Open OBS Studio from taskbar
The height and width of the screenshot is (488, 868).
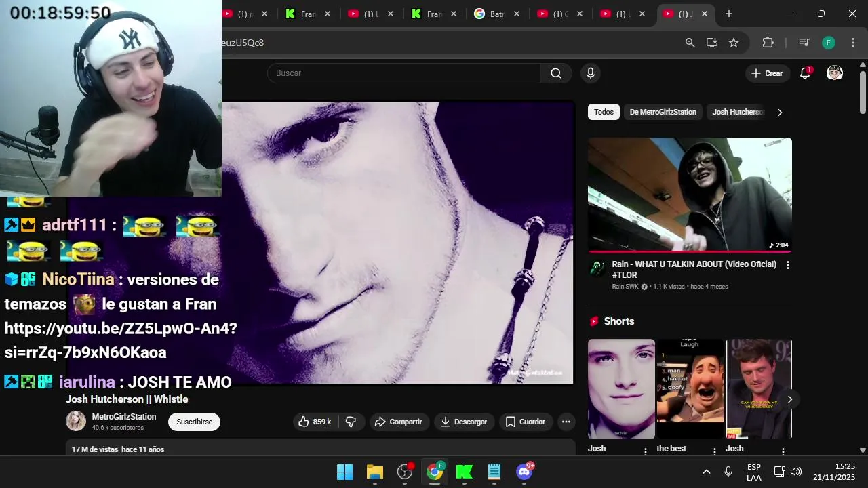(x=405, y=472)
